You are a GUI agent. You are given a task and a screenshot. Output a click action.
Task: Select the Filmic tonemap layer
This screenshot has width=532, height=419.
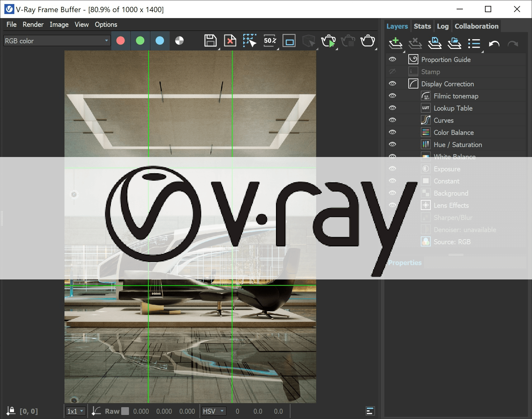[x=456, y=96]
